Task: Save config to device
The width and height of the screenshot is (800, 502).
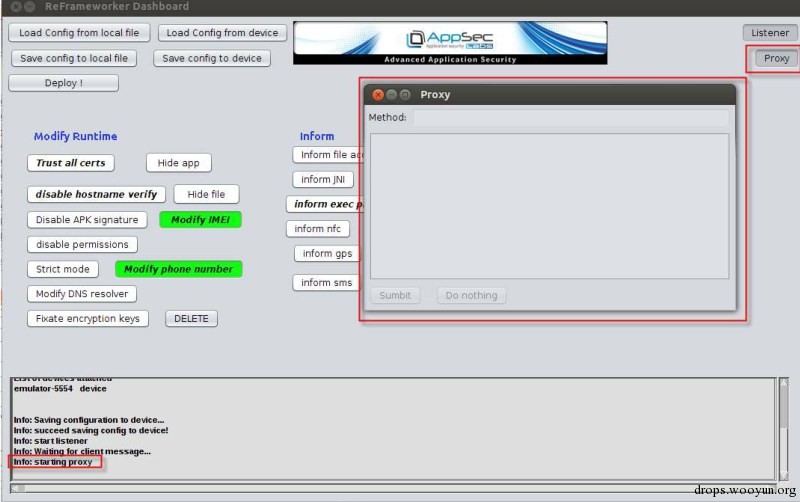Action: 212,58
